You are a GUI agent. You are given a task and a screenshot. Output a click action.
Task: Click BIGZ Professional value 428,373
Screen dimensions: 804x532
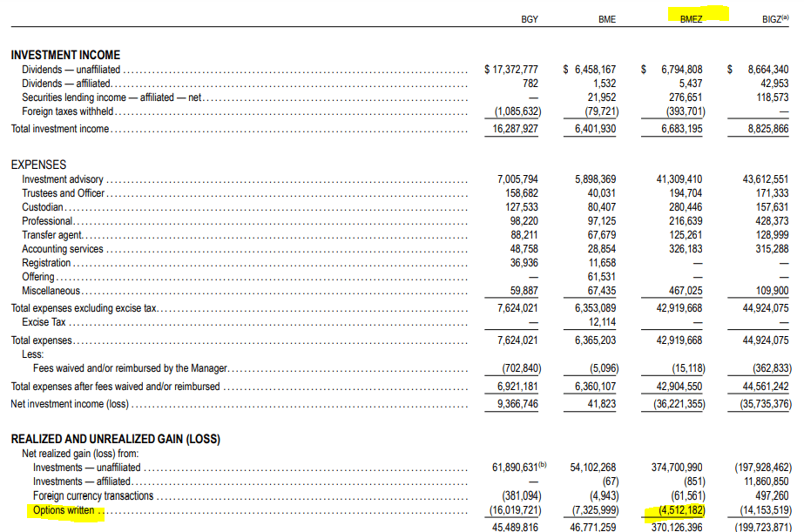(x=772, y=220)
